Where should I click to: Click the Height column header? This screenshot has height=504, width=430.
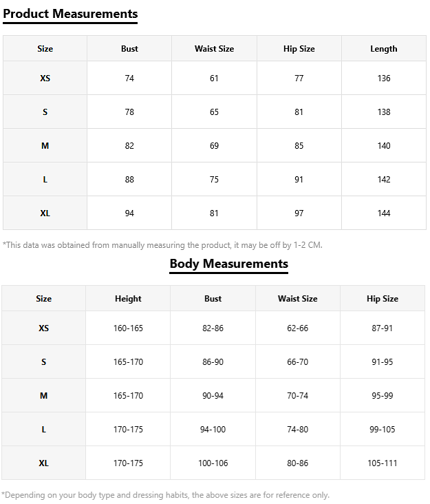[128, 299]
